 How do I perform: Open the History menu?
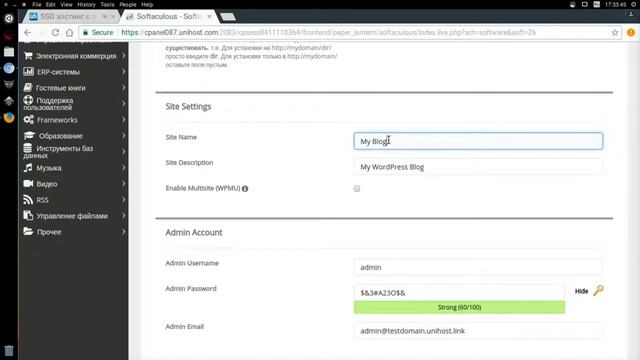[86, 4]
